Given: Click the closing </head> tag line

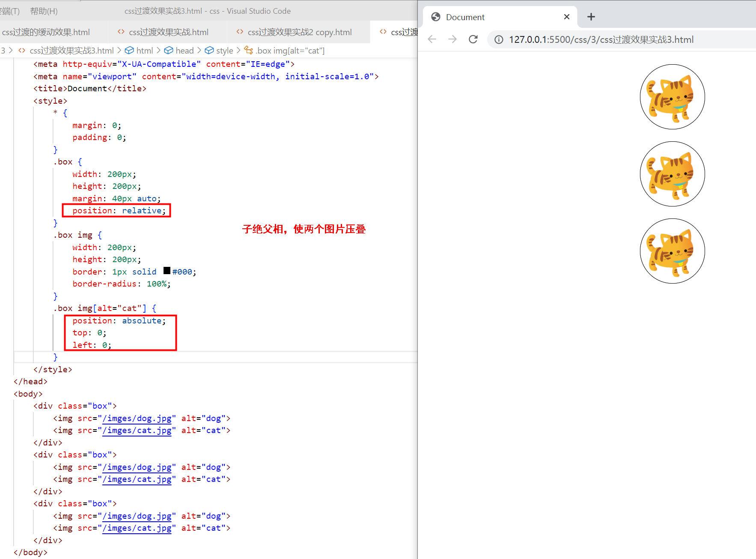Looking at the screenshot, I should pos(30,382).
